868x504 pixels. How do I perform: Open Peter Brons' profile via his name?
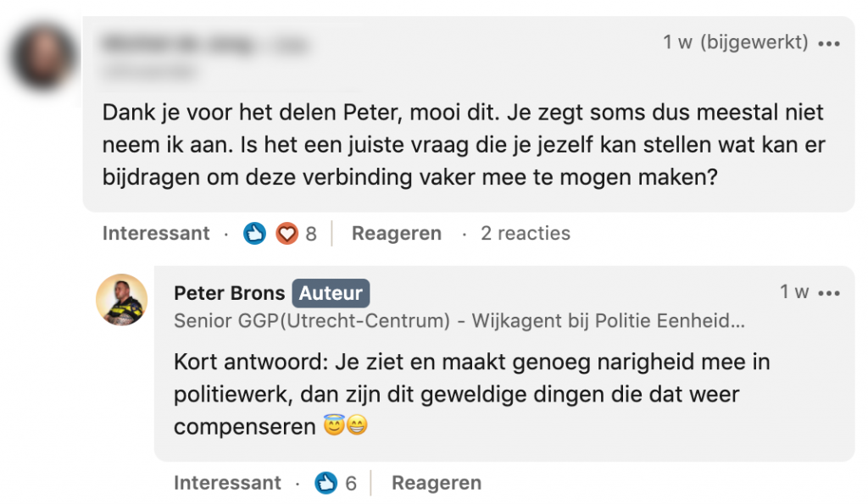tap(229, 294)
